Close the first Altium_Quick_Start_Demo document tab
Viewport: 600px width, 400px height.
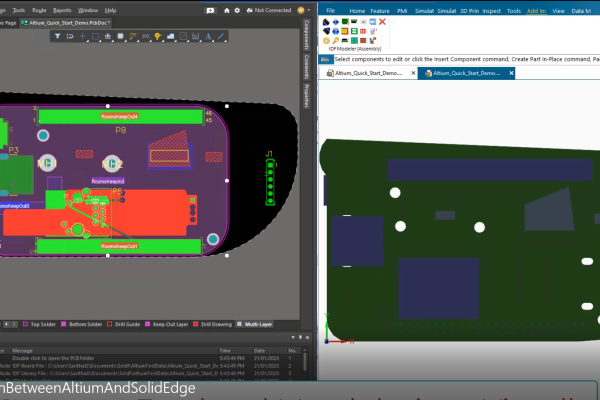[411, 73]
